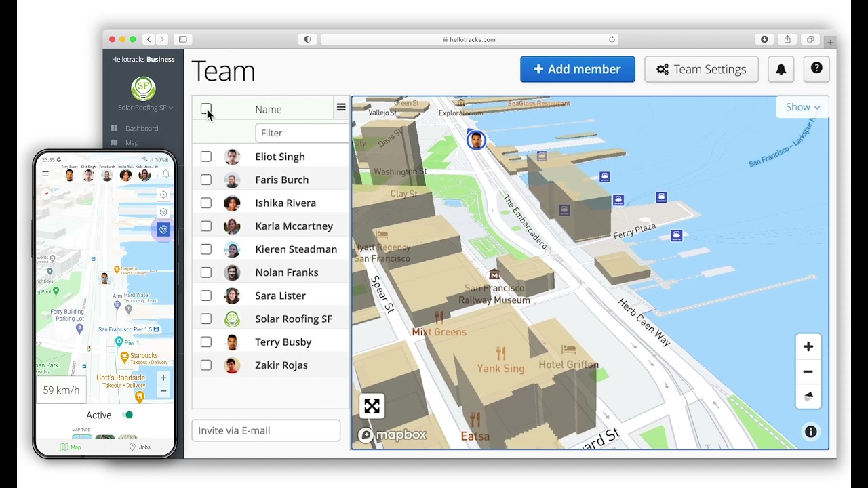Toggle the Safari sidebar button

[x=182, y=39]
